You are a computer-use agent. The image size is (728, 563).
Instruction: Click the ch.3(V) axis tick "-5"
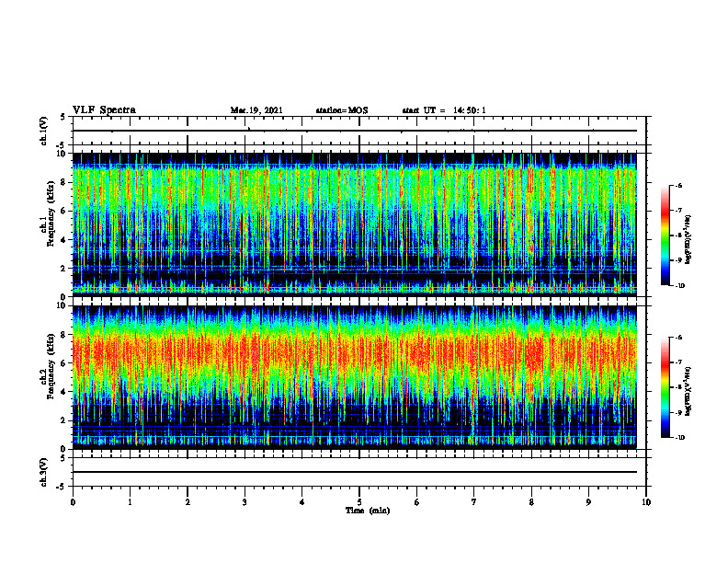point(62,487)
